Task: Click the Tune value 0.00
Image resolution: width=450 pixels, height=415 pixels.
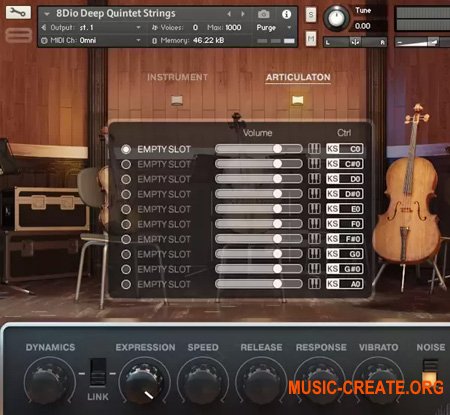Action: pyautogui.click(x=363, y=26)
